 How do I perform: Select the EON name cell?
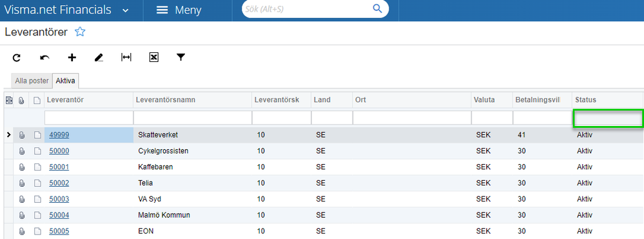[x=192, y=231]
